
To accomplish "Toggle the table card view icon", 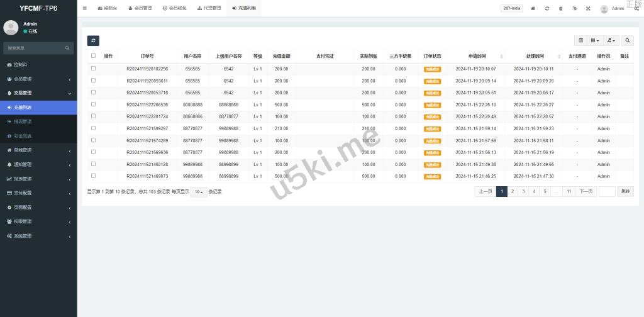I will tap(580, 41).
